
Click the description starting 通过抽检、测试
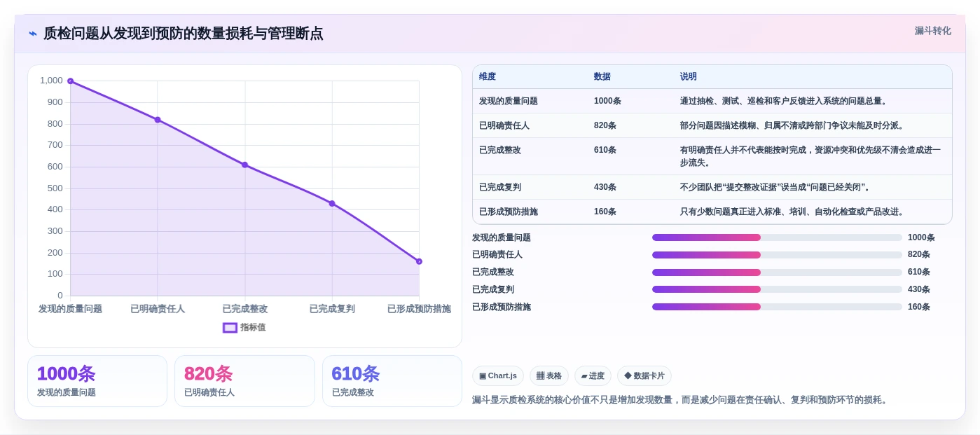785,101
